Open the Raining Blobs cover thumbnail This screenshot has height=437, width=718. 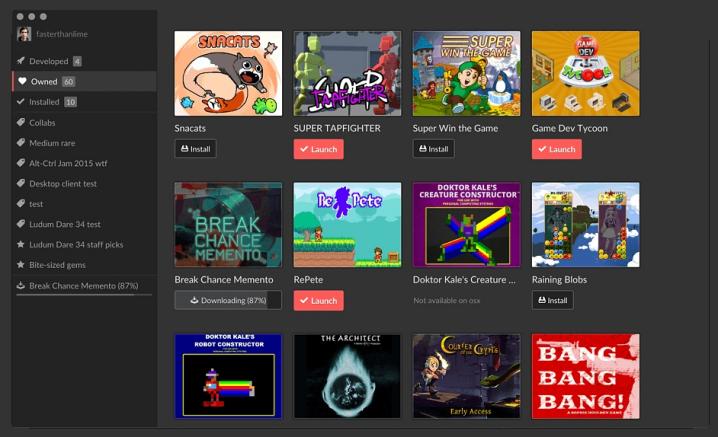pos(586,225)
